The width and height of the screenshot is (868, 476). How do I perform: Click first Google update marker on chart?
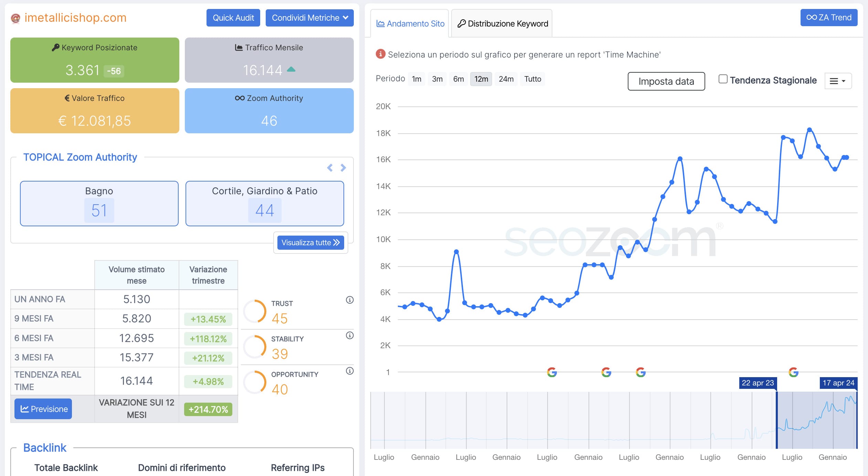click(552, 372)
